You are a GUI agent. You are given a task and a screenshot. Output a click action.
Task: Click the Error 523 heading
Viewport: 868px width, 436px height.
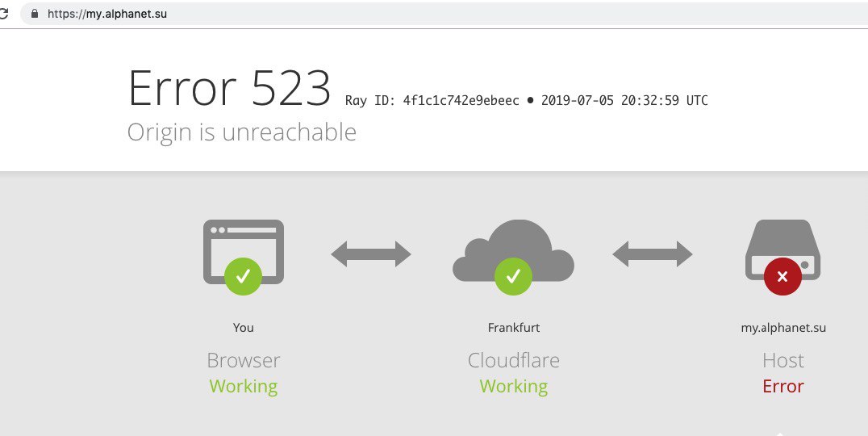click(229, 87)
